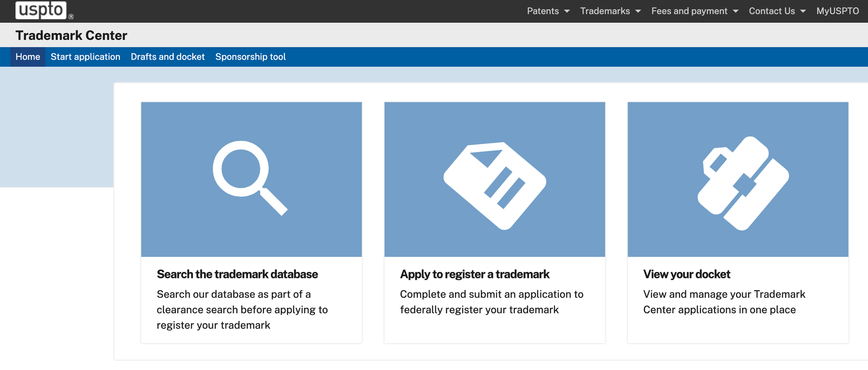Image resolution: width=868 pixels, height=370 pixels.
Task: Expand the Fees and payment dropdown arrow
Action: click(736, 11)
